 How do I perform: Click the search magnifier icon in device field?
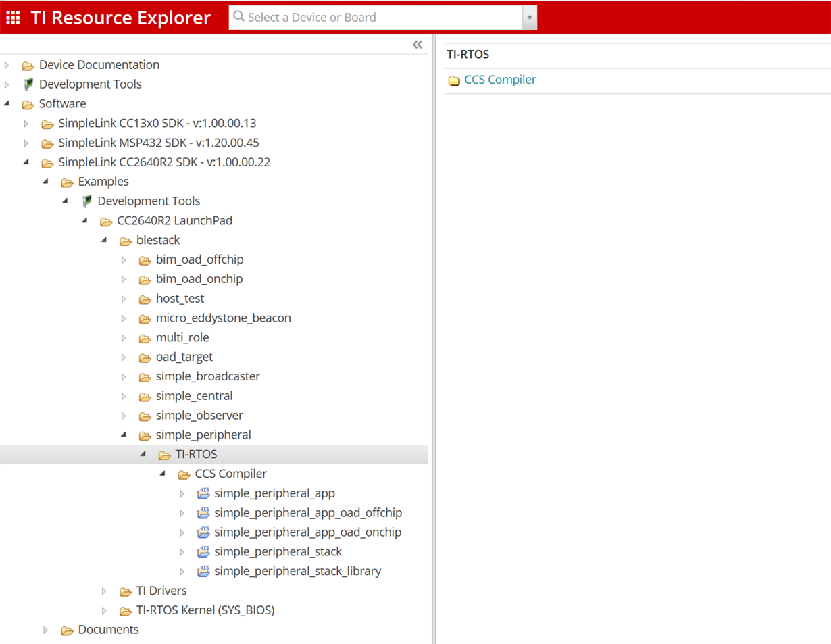point(239,16)
